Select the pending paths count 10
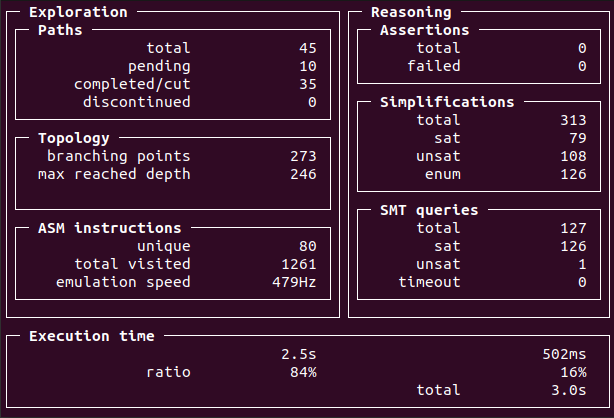Image resolution: width=614 pixels, height=418 pixels. 308,66
